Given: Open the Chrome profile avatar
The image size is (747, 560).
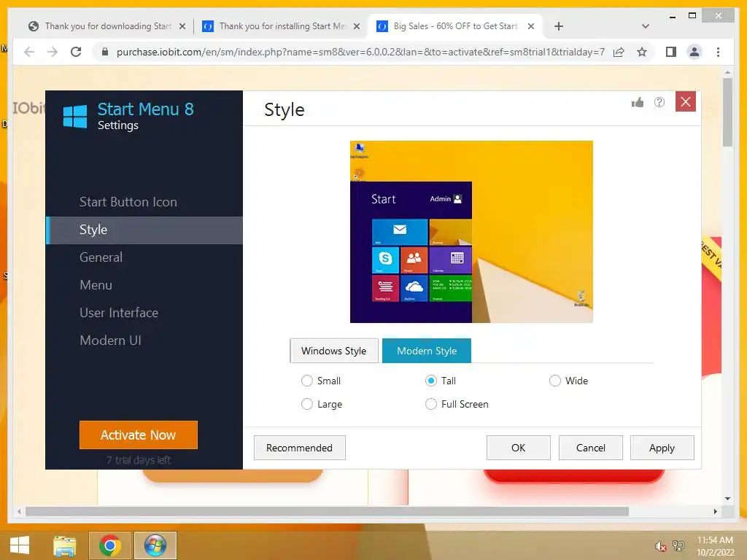Looking at the screenshot, I should point(694,52).
